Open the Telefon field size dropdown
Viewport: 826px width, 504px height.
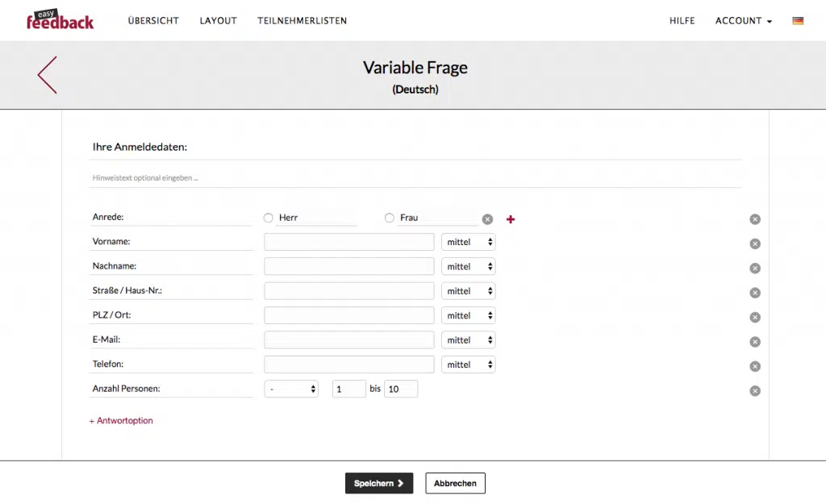point(469,364)
